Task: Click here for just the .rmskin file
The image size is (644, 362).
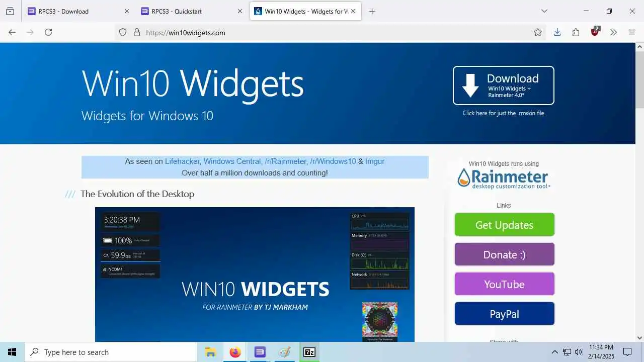Action: [503, 113]
